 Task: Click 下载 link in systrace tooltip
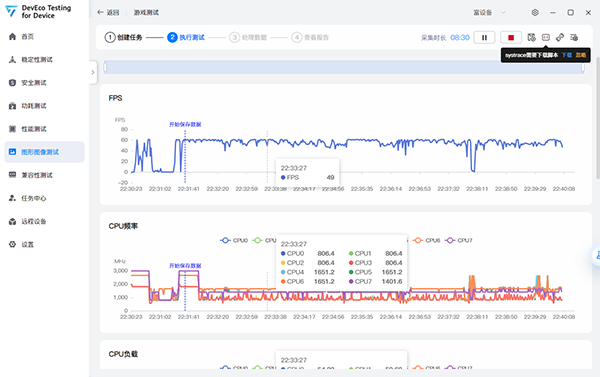click(x=567, y=55)
